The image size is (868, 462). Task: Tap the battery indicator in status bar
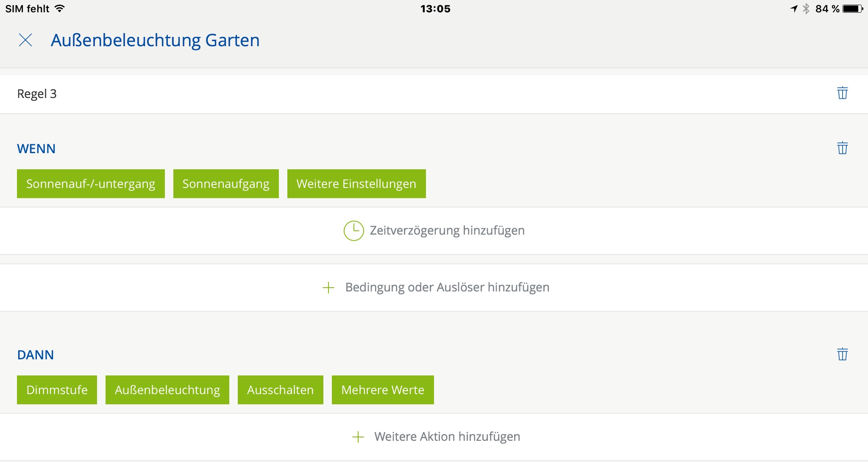click(x=852, y=9)
